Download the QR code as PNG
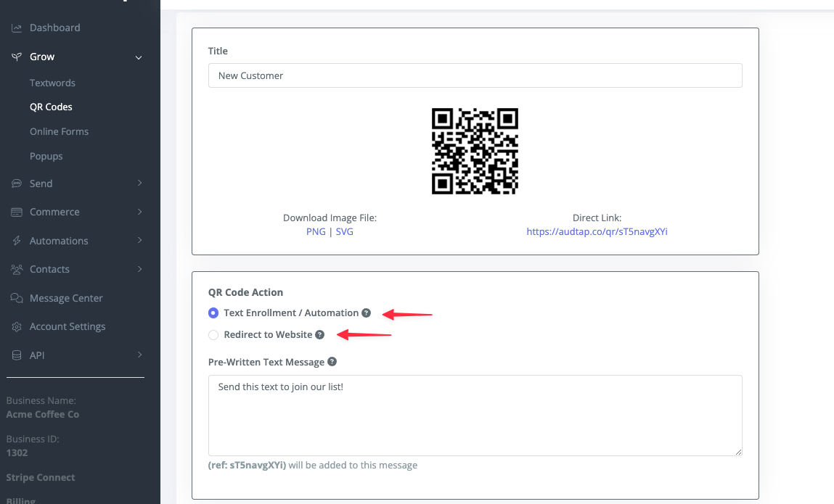 tap(316, 231)
